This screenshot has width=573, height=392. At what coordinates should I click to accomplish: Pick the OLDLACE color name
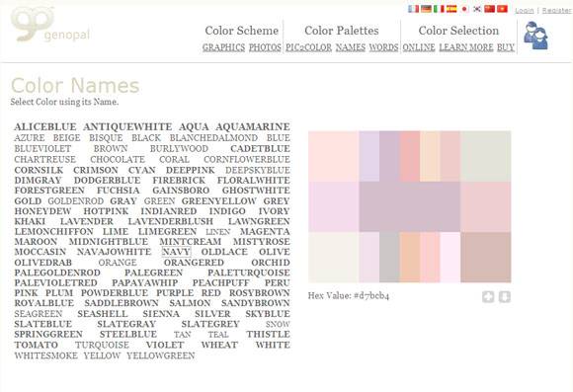[x=224, y=252]
